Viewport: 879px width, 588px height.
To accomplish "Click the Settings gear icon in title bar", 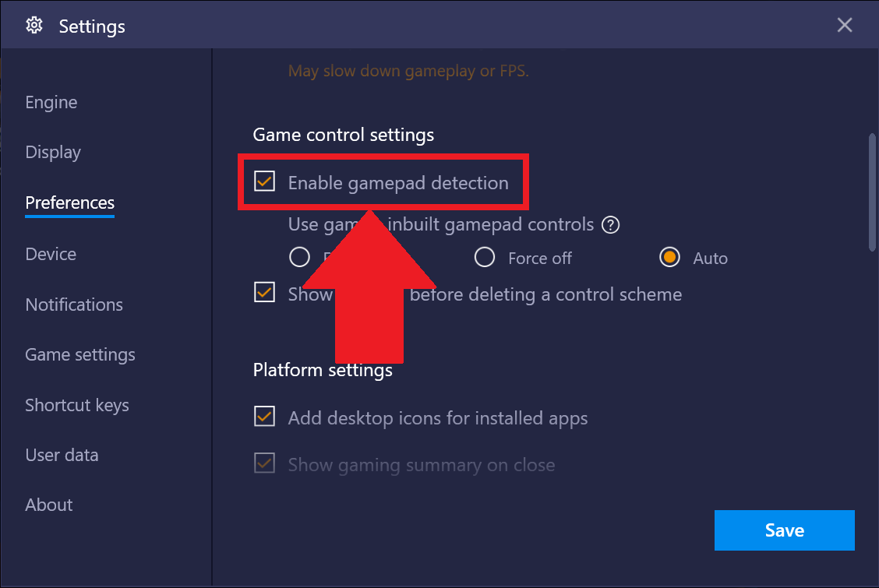I will tap(34, 26).
